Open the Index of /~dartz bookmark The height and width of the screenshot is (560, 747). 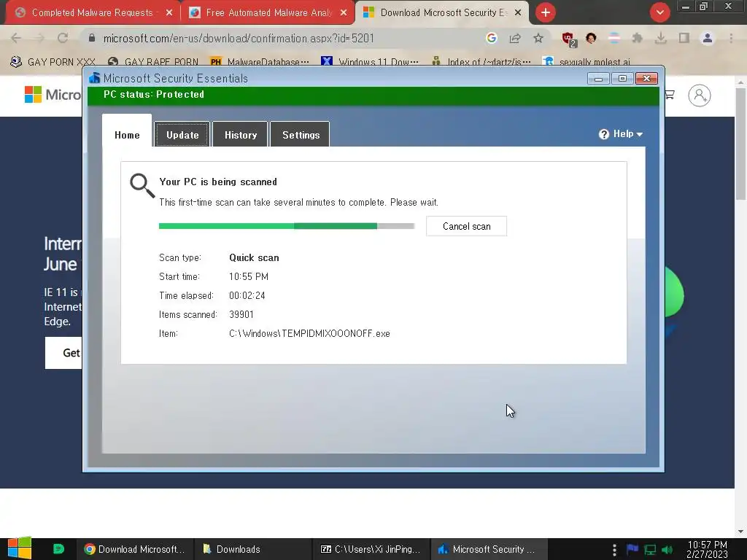tap(481, 62)
